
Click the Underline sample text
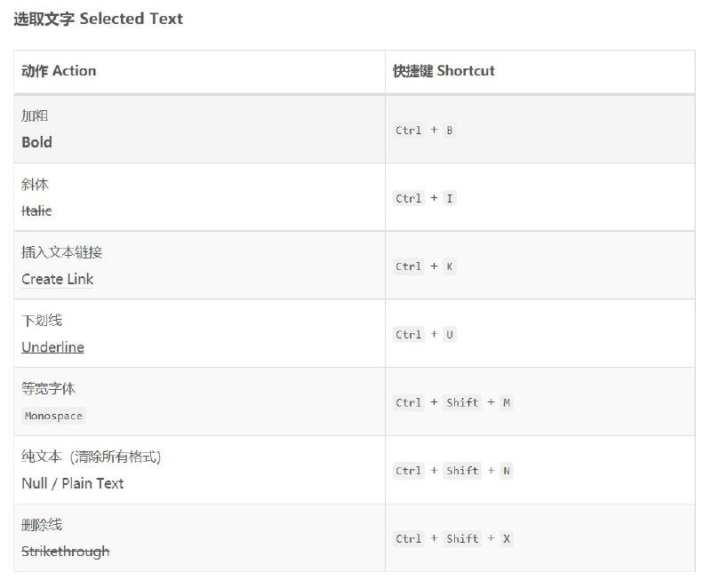pos(52,347)
